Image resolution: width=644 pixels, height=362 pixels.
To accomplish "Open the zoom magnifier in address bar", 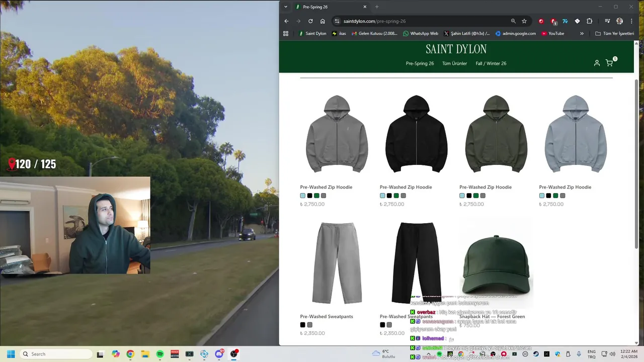I will tap(513, 21).
